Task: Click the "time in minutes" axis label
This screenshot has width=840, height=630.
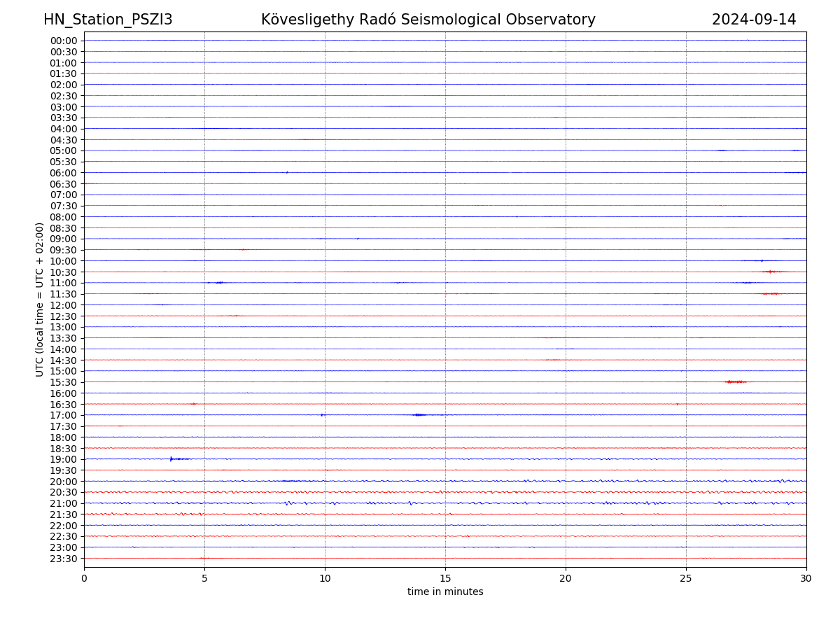Action: (445, 591)
